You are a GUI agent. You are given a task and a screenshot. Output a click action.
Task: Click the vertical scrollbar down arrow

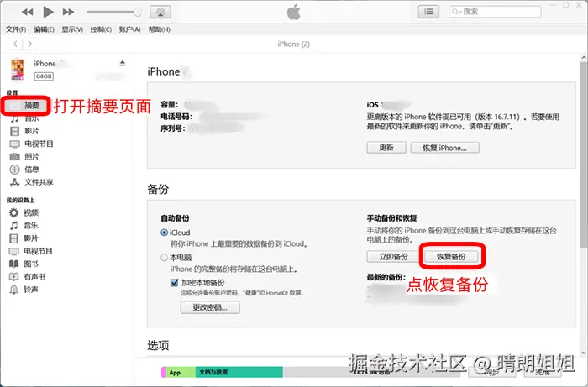click(x=584, y=353)
